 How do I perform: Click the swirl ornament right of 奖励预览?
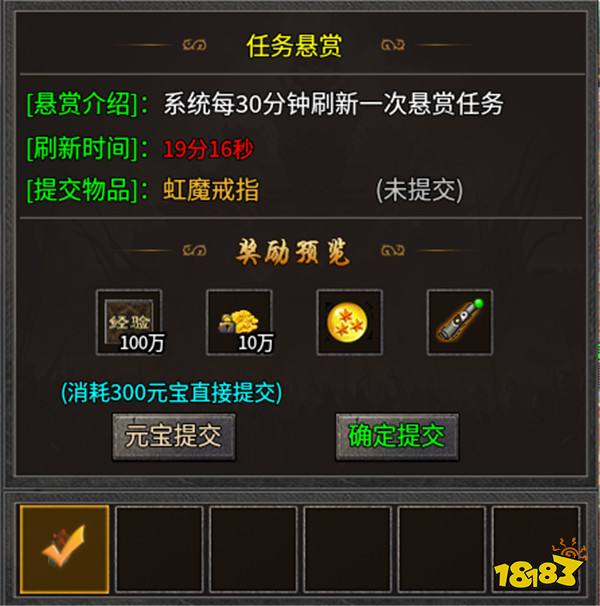[393, 250]
